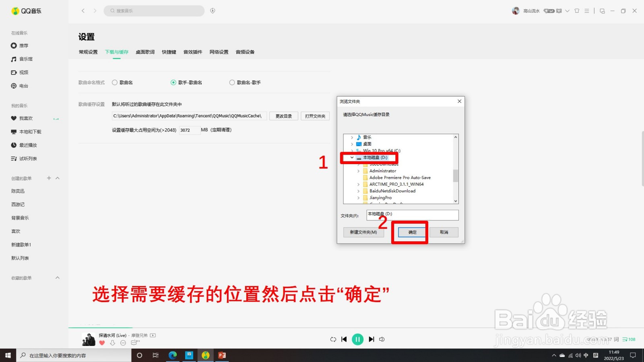Open the user avatar 高山流水
644x362 pixels.
tap(516, 11)
